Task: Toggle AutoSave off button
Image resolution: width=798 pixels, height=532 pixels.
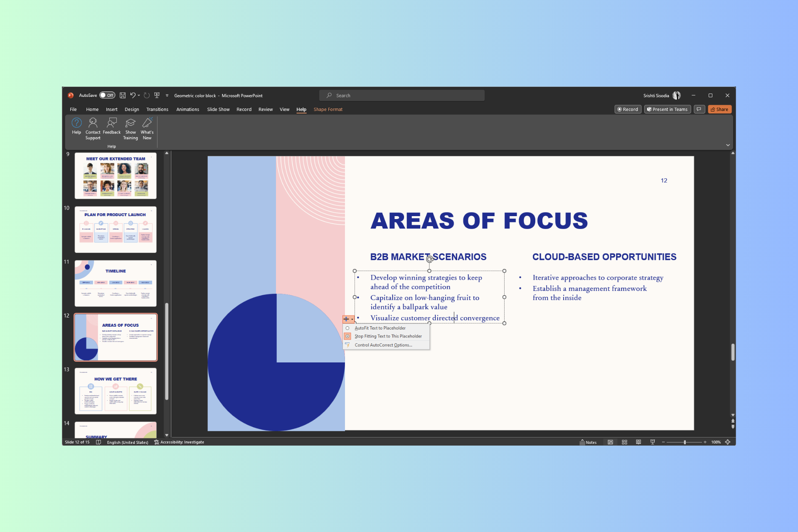Action: tap(108, 96)
